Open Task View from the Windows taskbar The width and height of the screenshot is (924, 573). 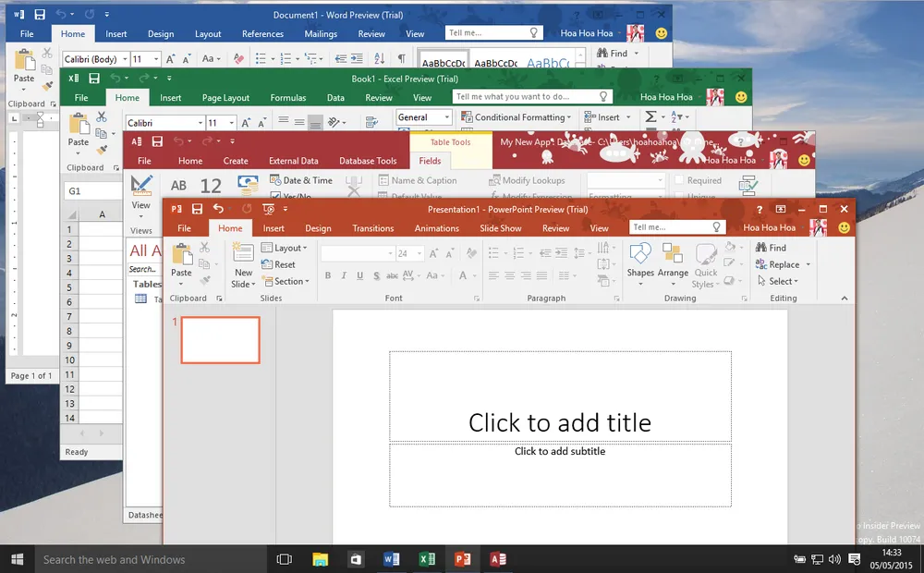285,559
